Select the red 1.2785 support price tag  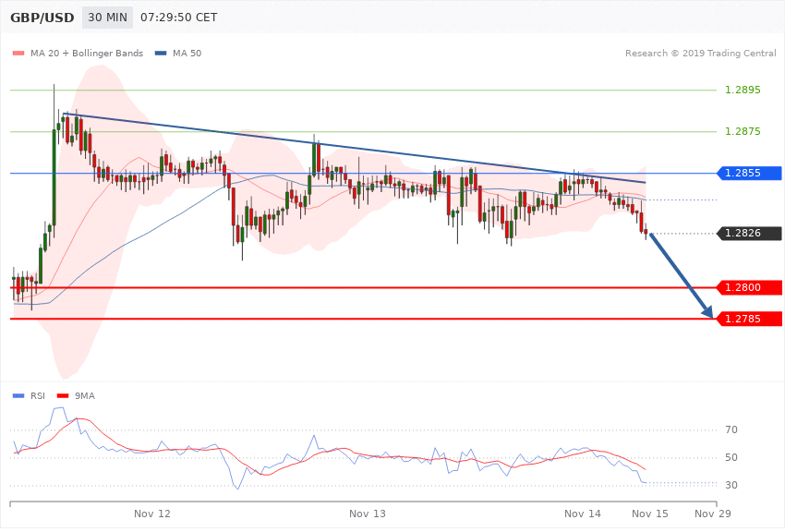(749, 319)
